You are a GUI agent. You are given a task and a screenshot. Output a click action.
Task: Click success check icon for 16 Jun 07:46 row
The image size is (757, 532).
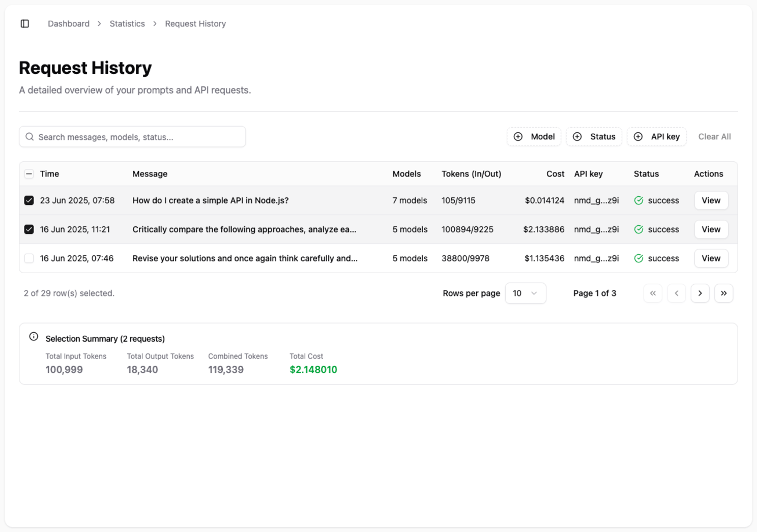pyautogui.click(x=639, y=258)
